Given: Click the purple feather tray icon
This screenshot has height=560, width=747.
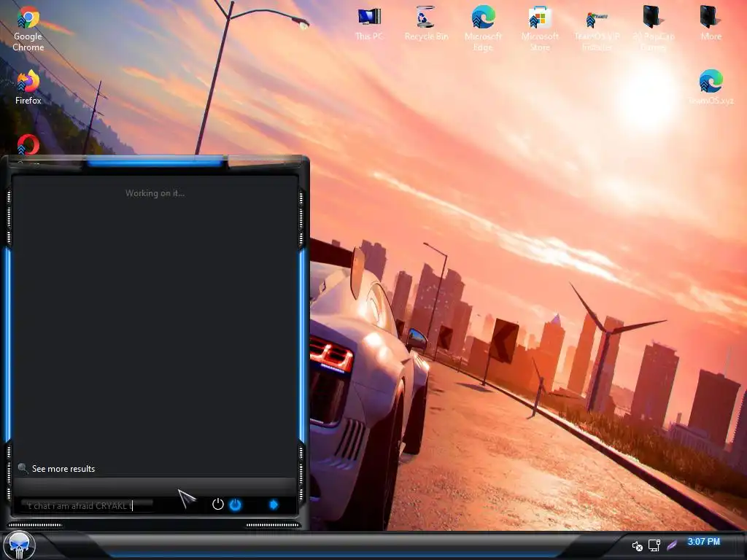Looking at the screenshot, I should coord(672,545).
